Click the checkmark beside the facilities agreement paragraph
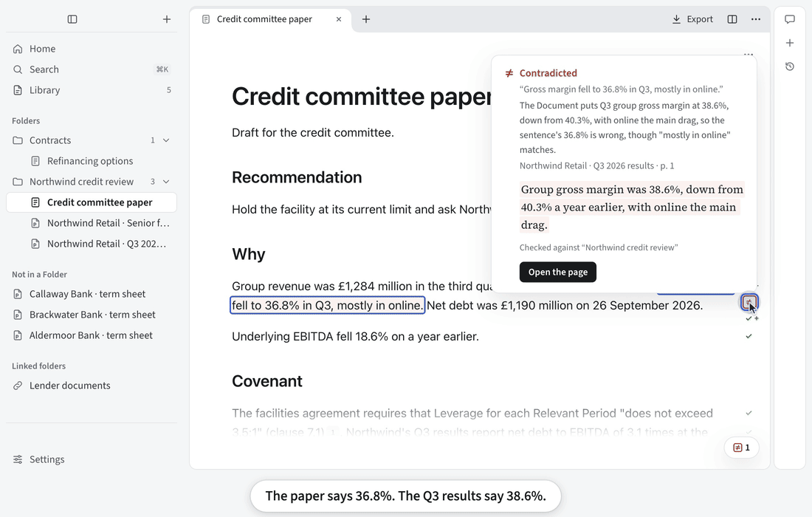 (749, 414)
